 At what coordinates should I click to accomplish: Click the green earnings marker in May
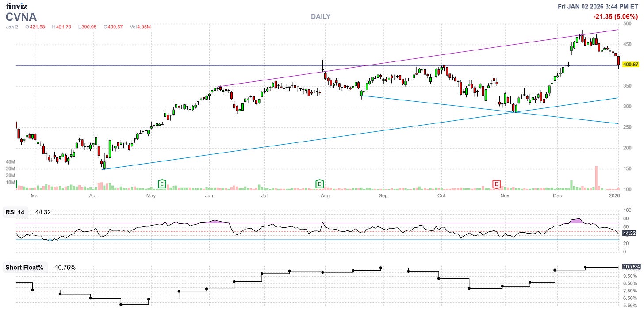coord(162,183)
